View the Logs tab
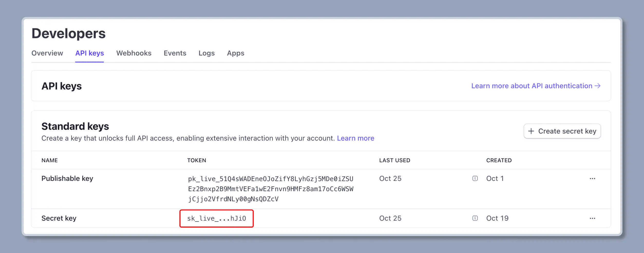Screen dimensions: 644x253 pos(206,53)
